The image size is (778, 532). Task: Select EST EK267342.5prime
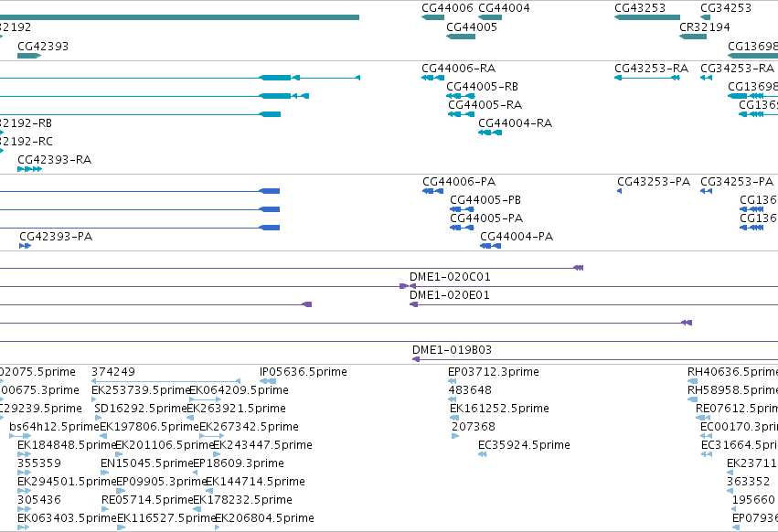pos(249,427)
